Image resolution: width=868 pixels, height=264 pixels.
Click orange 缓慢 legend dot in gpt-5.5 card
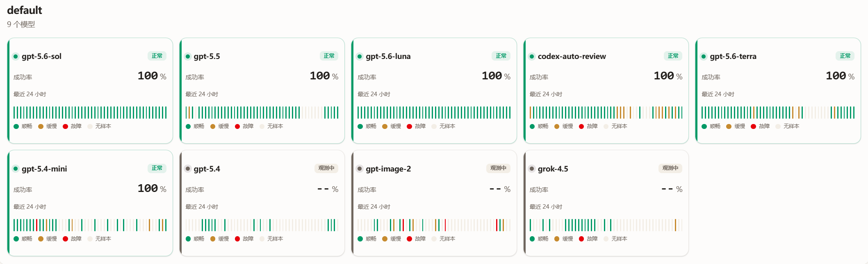(x=213, y=126)
